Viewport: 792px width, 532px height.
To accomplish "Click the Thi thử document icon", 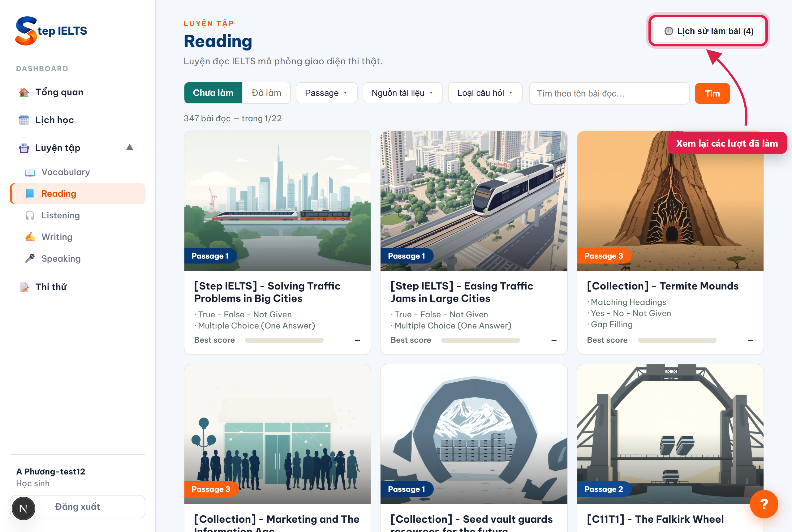I will (24, 287).
